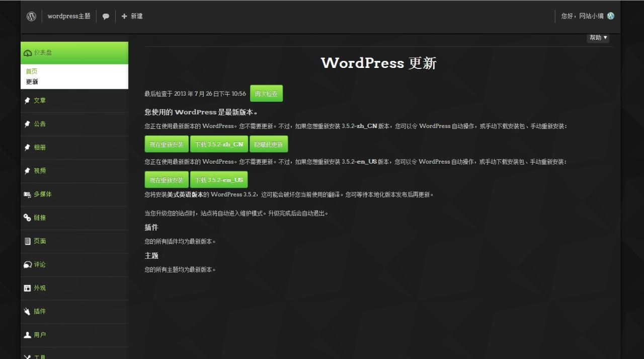Image resolution: width=644 pixels, height=359 pixels.
Task: Click the 链接 links chain icon
Action: [28, 218]
